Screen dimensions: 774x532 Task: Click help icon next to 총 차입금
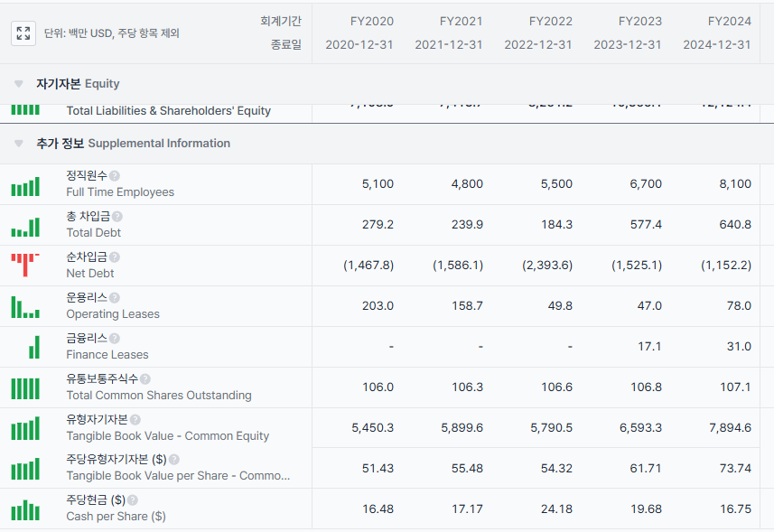tap(117, 217)
